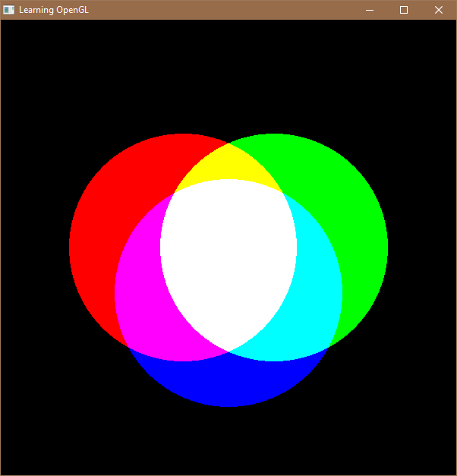The height and width of the screenshot is (476, 457).
Task: Click the pure blue circle area
Action: coord(228,383)
